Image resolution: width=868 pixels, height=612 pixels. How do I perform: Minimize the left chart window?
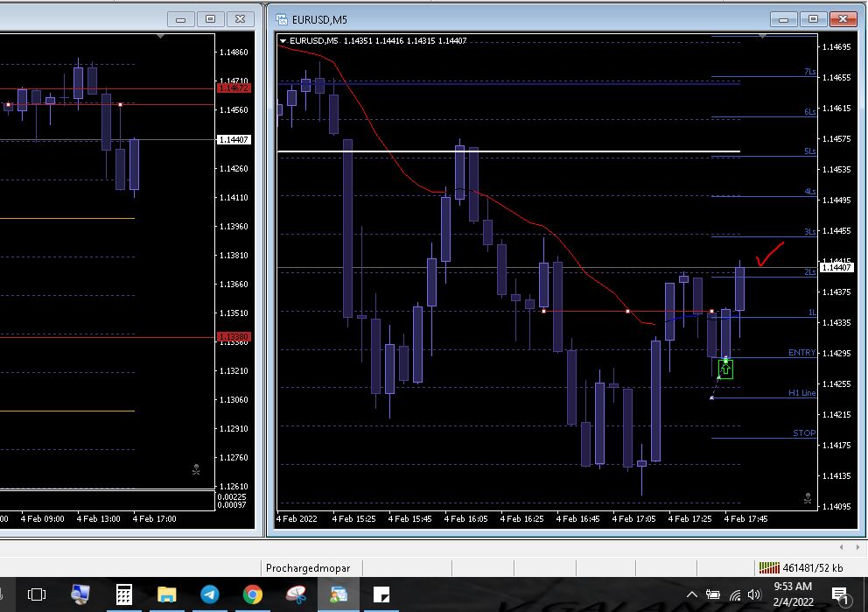pos(180,19)
